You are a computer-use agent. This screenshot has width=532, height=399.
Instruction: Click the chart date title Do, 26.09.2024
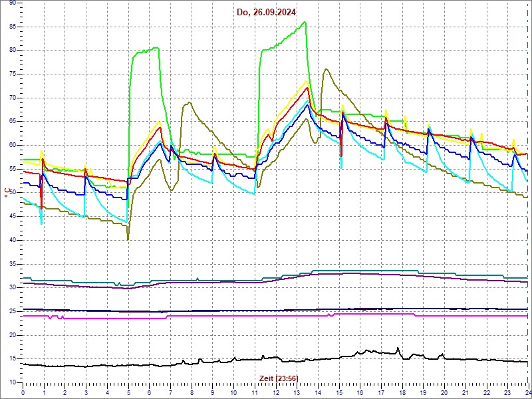[267, 12]
